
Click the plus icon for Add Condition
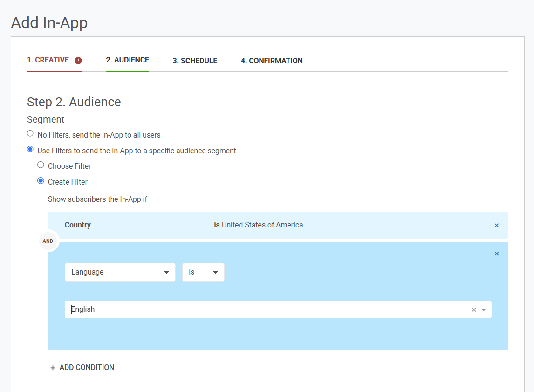coord(53,368)
